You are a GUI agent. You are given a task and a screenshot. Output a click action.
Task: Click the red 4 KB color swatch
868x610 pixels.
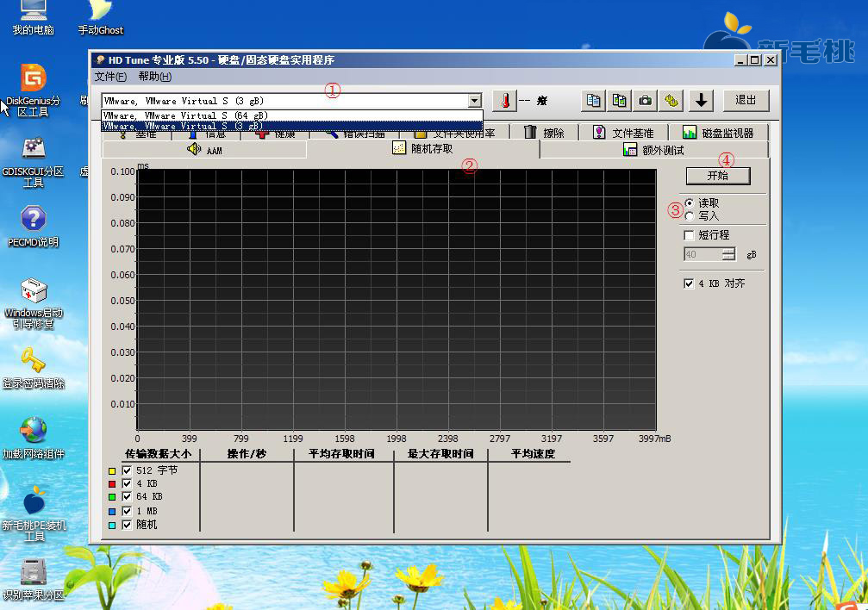coord(112,484)
